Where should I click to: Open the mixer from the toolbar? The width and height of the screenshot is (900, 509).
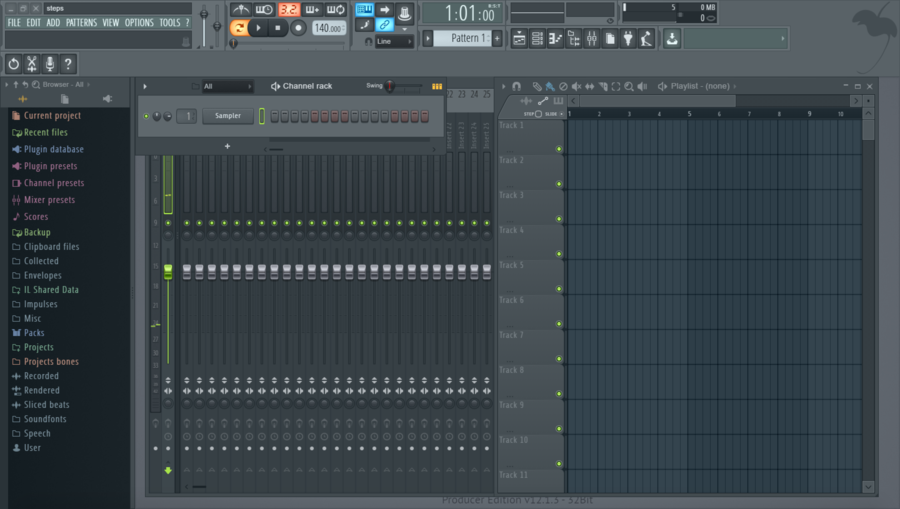coord(592,38)
